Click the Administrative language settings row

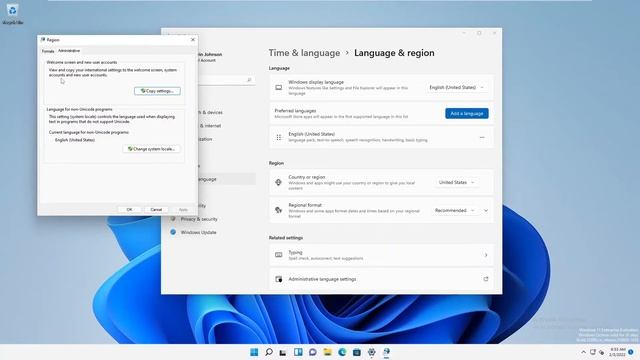[381, 279]
